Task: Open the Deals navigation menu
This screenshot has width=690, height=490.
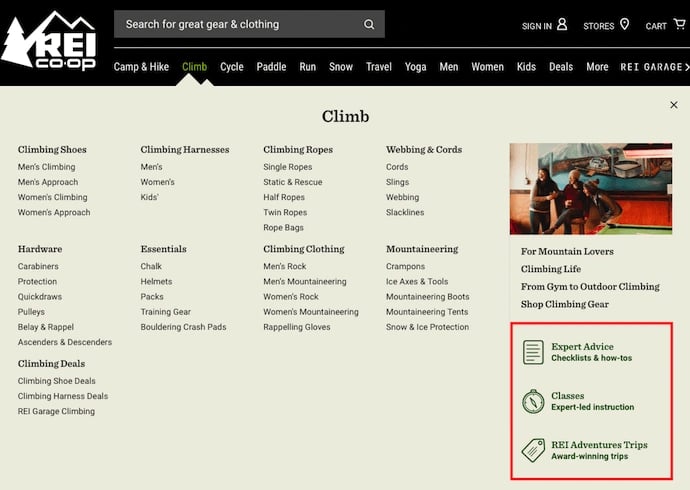Action: [561, 67]
